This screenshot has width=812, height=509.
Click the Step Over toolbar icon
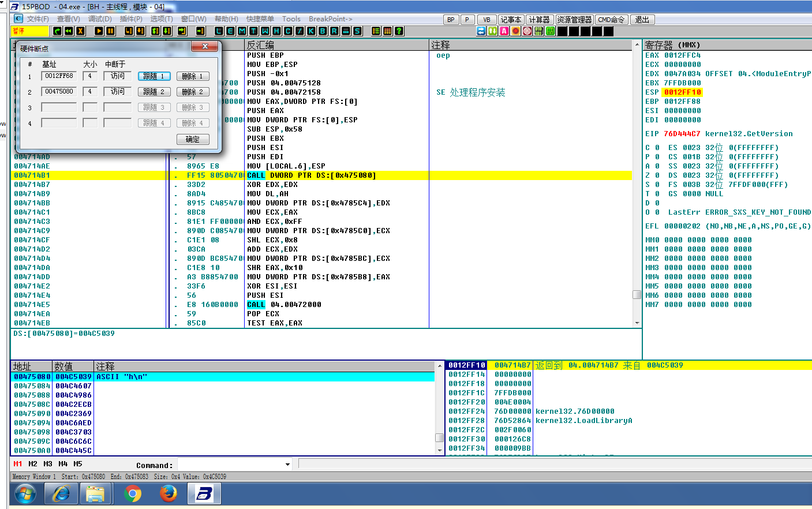coord(141,31)
